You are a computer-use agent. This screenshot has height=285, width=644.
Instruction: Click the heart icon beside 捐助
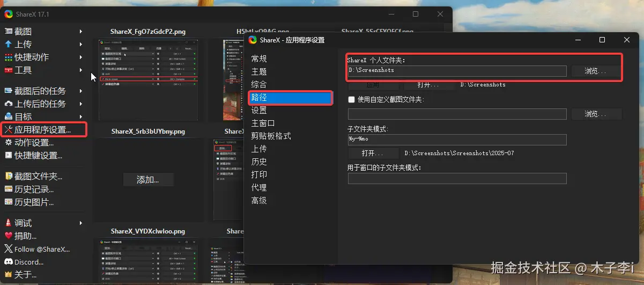(8, 236)
